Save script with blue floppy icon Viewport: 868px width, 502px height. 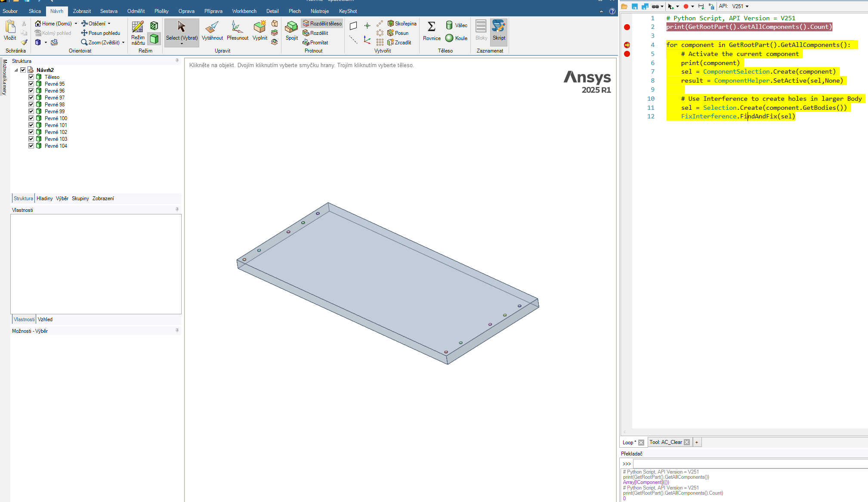click(635, 6)
